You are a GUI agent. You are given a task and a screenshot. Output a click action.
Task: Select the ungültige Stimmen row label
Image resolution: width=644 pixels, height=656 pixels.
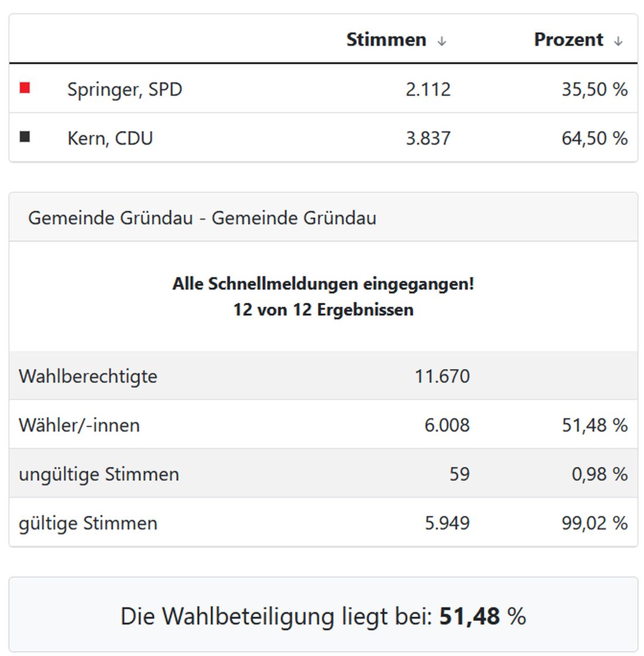click(x=98, y=474)
